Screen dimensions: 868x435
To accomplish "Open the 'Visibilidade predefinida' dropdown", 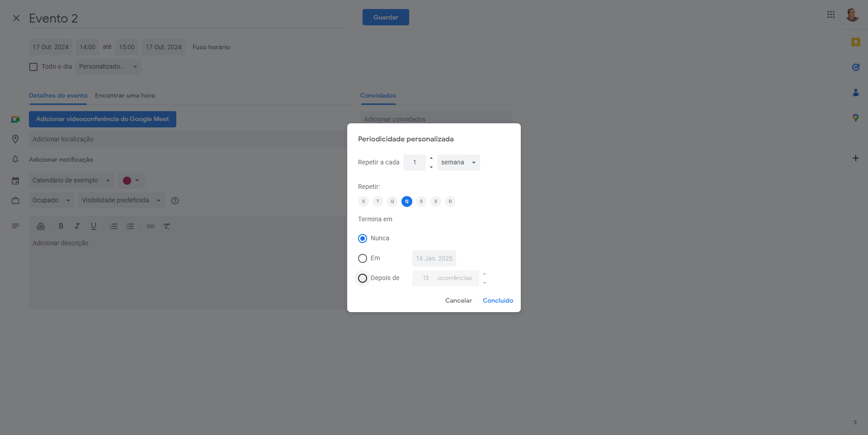I will 121,201.
